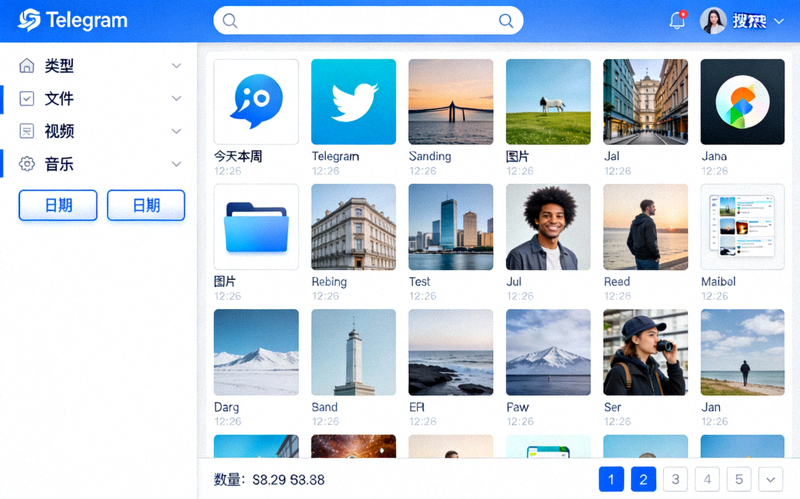Open the notification bell icon
The width and height of the screenshot is (800, 499).
point(677,21)
